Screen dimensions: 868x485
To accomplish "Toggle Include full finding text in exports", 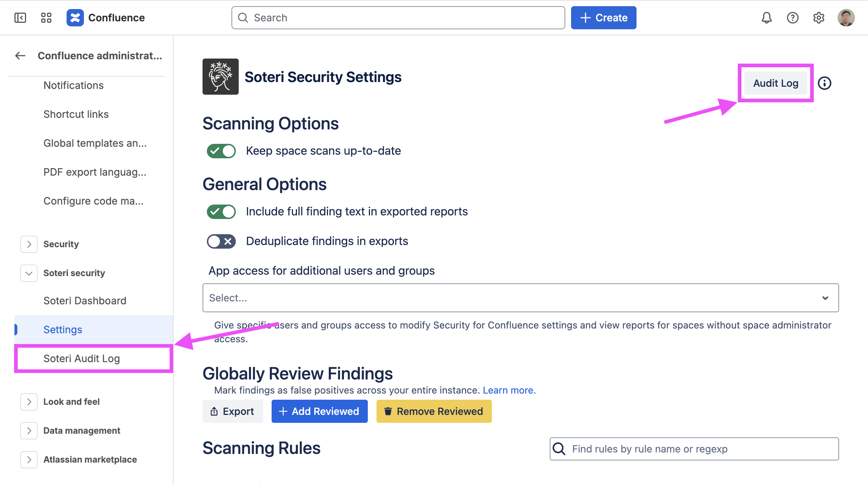I will click(x=221, y=211).
